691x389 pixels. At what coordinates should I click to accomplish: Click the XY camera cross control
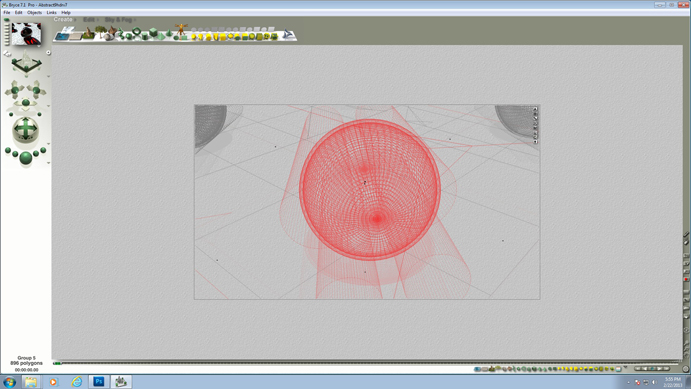[x=37, y=90]
